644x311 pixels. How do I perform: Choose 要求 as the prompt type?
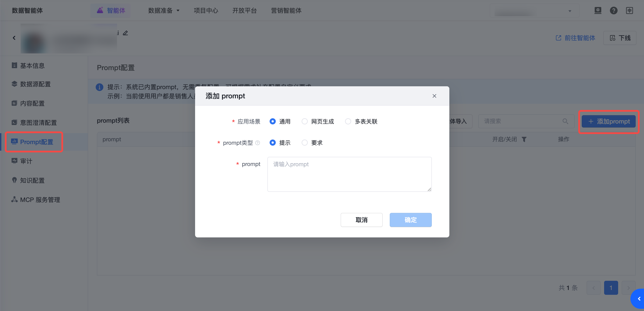(304, 143)
